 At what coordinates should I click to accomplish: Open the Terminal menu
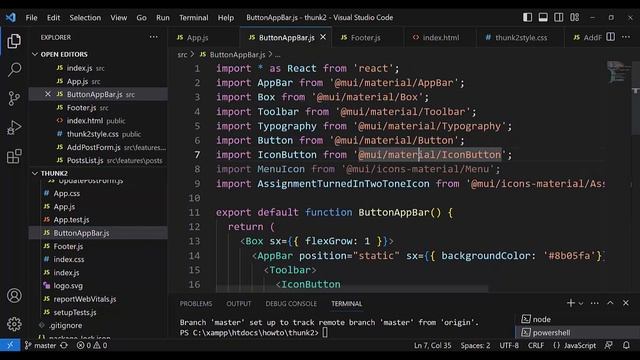pyautogui.click(x=193, y=18)
